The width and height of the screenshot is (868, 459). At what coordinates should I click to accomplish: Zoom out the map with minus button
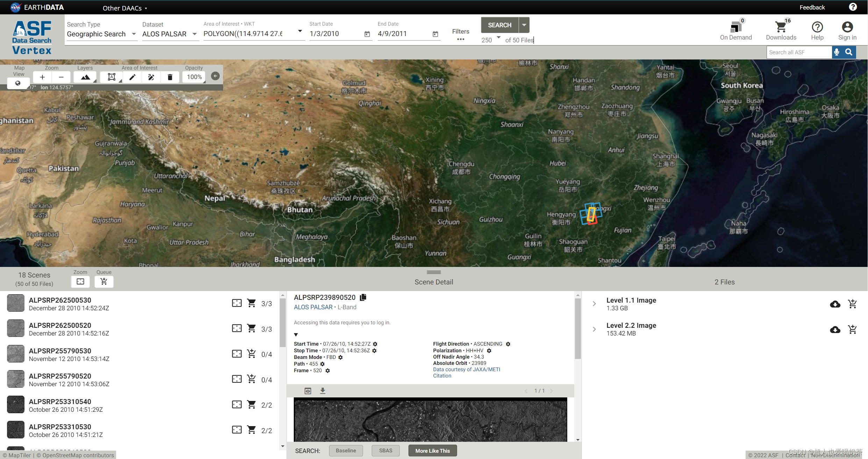point(61,77)
